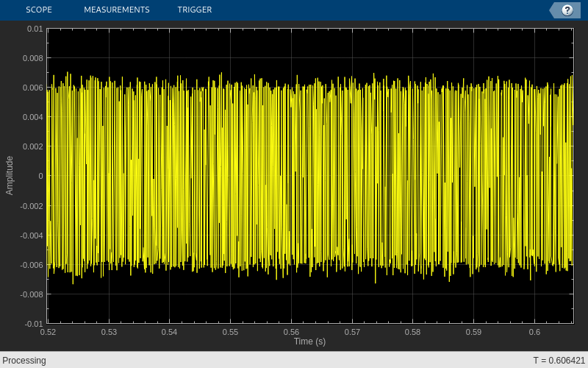The height and width of the screenshot is (368, 588).
Task: Click the 0.58 x-axis tick label
Action: coord(413,332)
